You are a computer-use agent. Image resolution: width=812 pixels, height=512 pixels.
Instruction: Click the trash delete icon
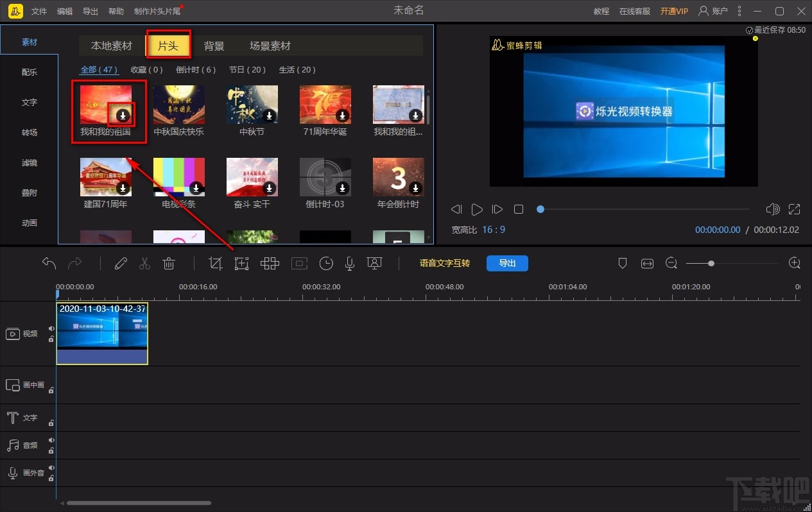point(169,263)
